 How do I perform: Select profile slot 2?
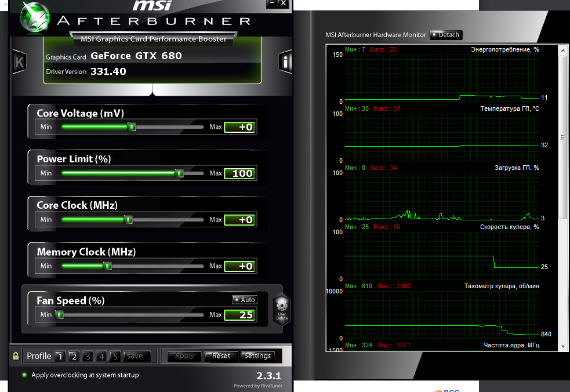(74, 356)
